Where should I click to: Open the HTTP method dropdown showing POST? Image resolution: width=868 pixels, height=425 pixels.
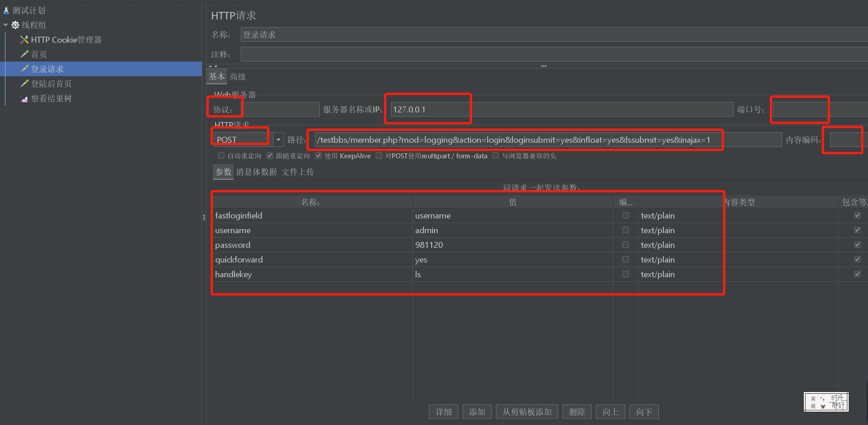(x=278, y=140)
